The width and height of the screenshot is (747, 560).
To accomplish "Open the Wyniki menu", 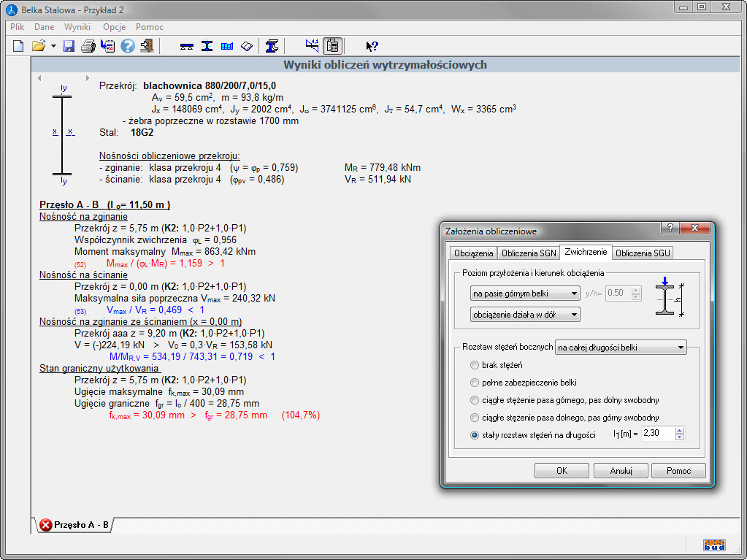I will click(x=77, y=27).
